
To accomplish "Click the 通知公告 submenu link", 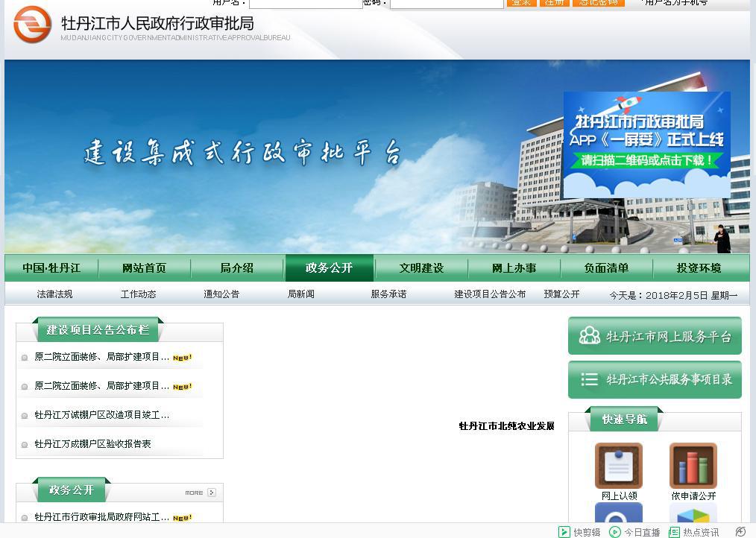I will click(221, 294).
